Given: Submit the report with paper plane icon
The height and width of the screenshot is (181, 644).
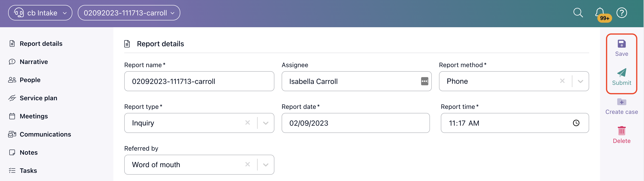Looking at the screenshot, I should (622, 73).
